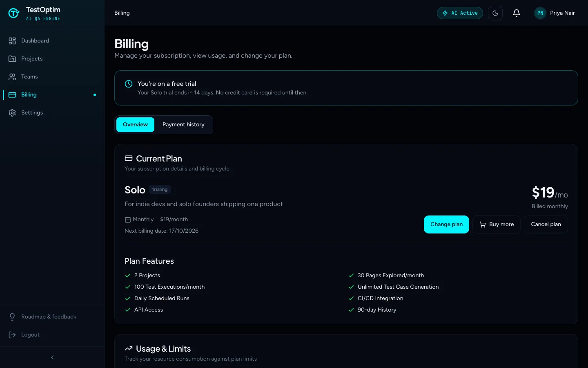Image resolution: width=588 pixels, height=368 pixels.
Task: Open Dashboard from the sidebar
Action: pyautogui.click(x=52, y=41)
